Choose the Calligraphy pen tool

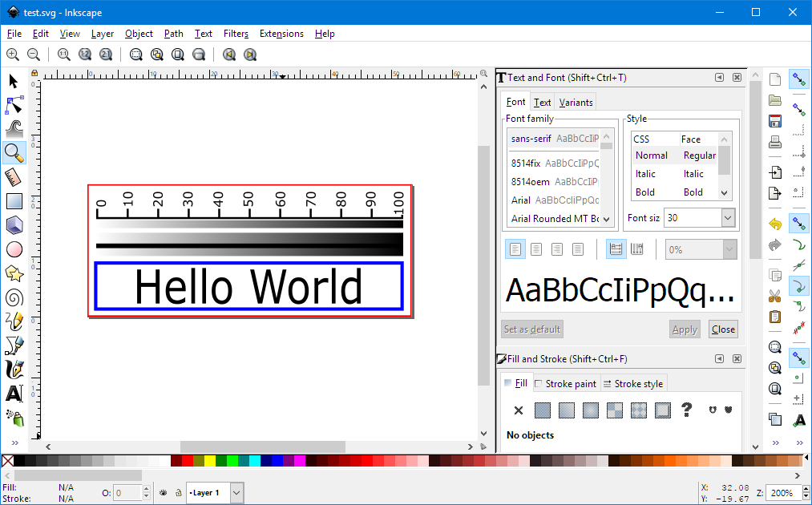click(x=14, y=370)
